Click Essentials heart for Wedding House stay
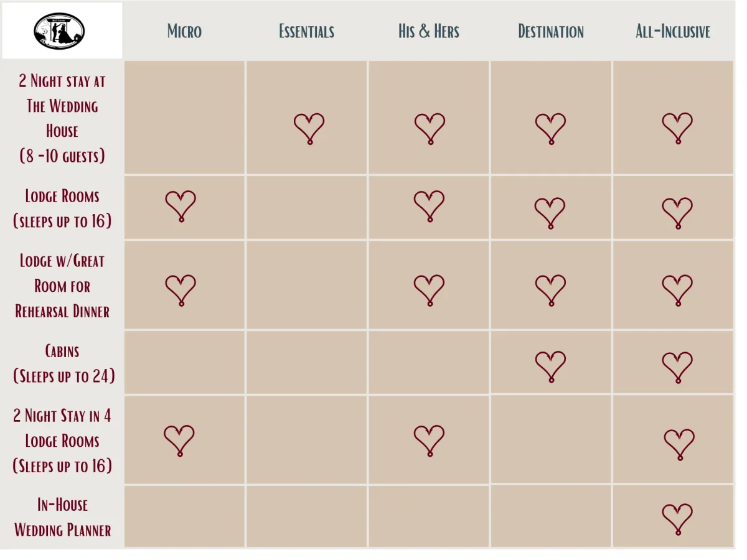 [x=309, y=129]
